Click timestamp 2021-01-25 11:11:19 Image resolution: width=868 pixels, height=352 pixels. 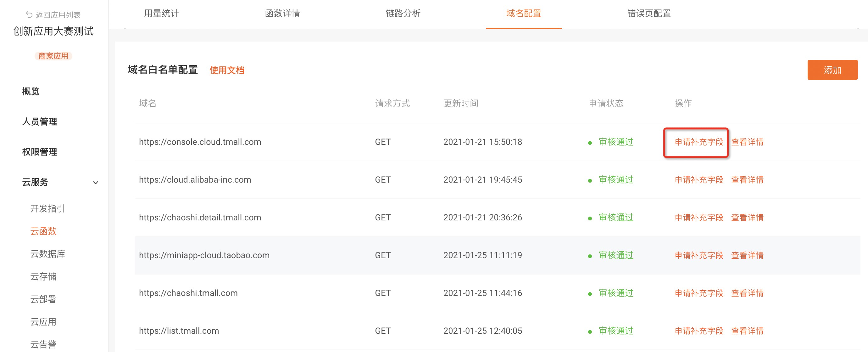(482, 255)
